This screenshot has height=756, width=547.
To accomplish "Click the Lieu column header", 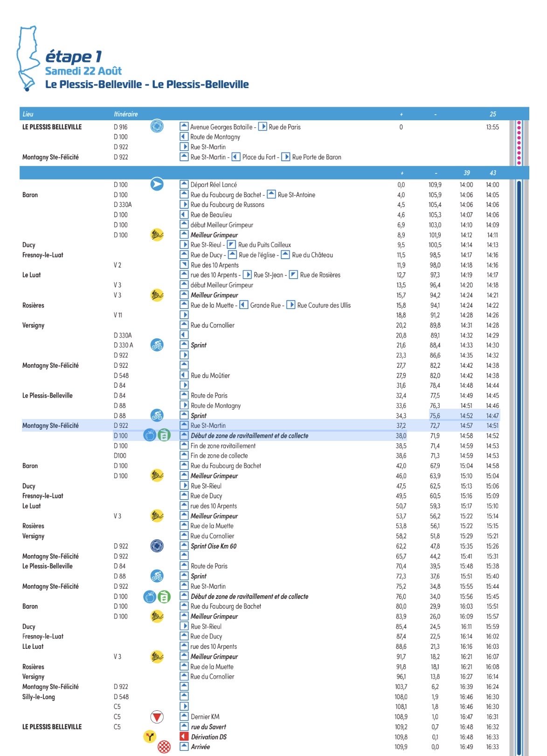I will coord(28,114).
